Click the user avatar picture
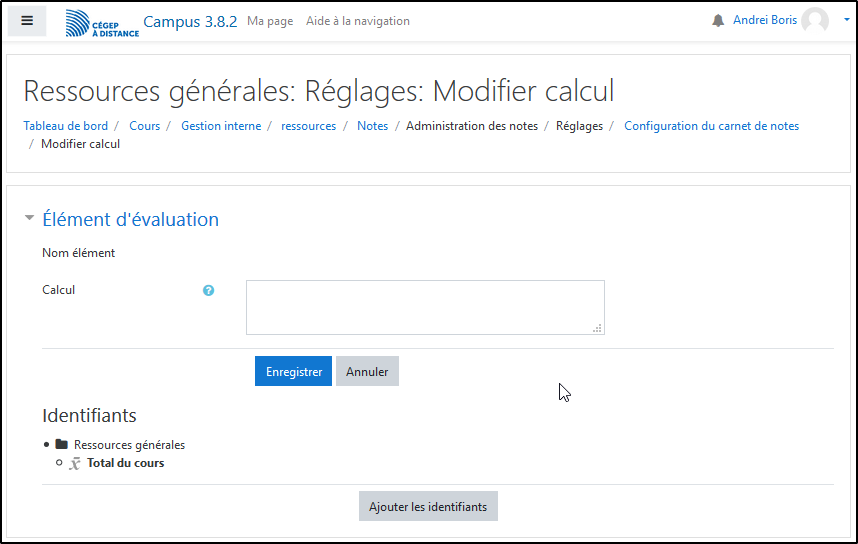 (x=815, y=21)
